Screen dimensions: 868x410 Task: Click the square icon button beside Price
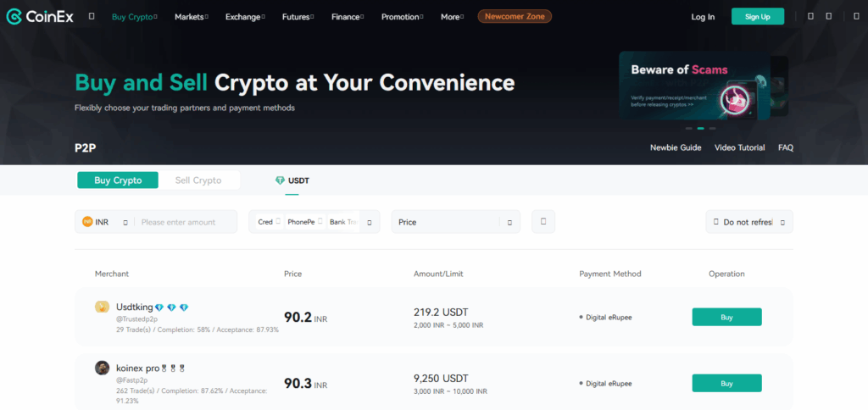pos(543,221)
